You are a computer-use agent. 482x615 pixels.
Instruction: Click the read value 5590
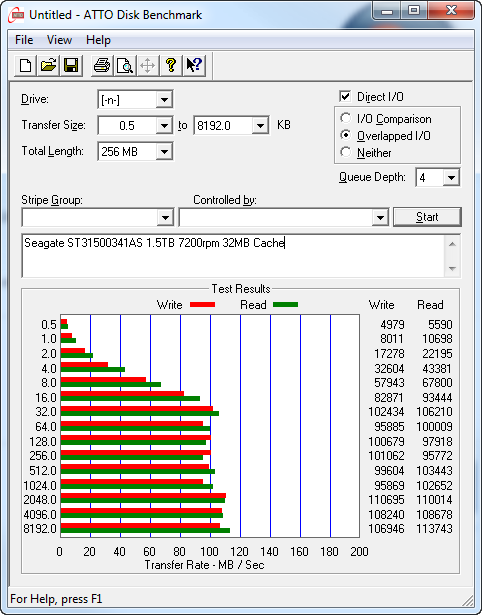(x=440, y=325)
